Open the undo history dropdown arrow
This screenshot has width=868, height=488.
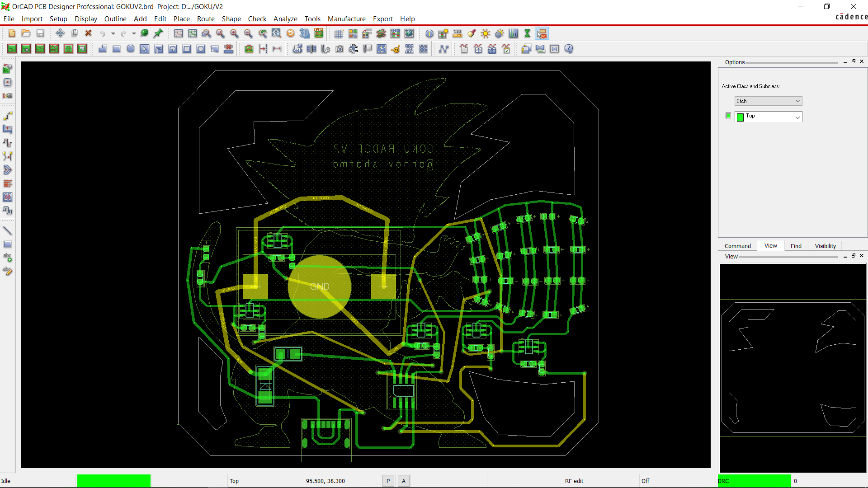click(x=113, y=33)
